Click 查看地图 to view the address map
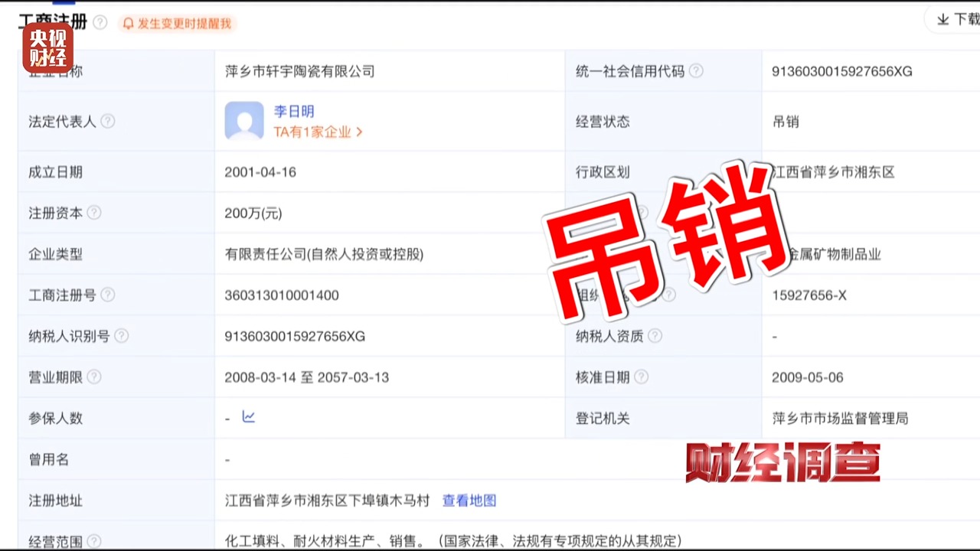This screenshot has height=551, width=980. tap(469, 500)
